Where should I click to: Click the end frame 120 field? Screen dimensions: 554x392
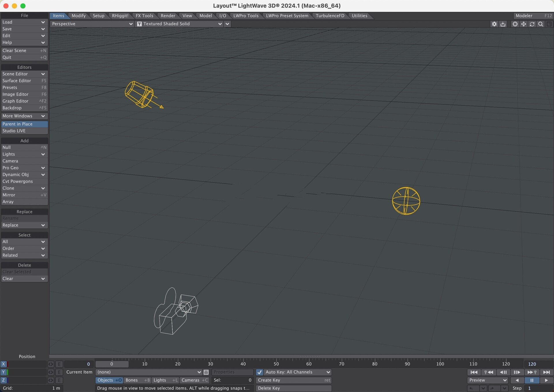click(538, 364)
